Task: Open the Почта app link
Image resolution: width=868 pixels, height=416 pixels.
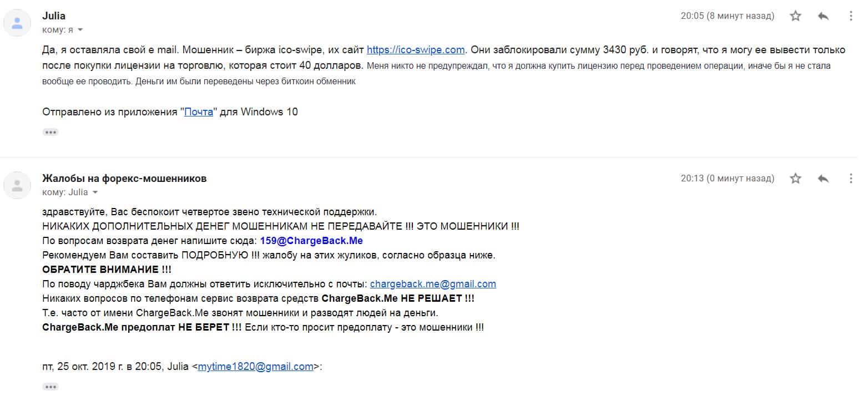Action: [199, 112]
